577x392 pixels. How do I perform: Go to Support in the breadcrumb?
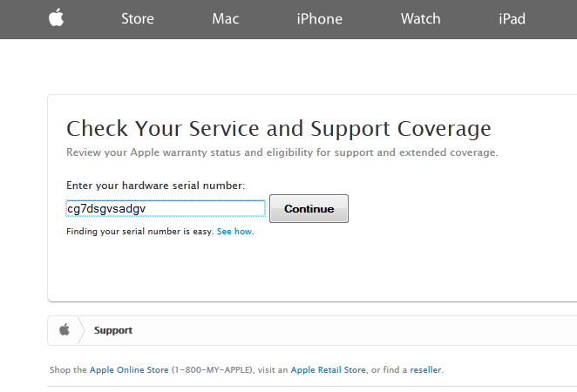click(113, 330)
